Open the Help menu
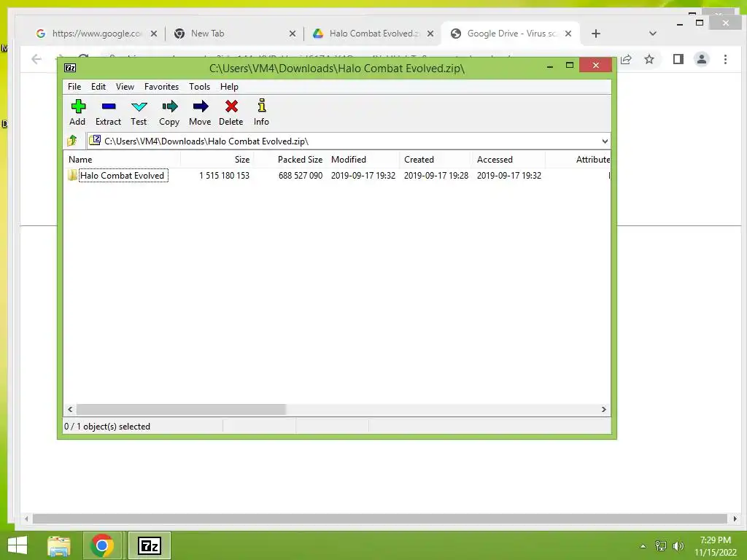The height and width of the screenshot is (560, 747). point(229,87)
